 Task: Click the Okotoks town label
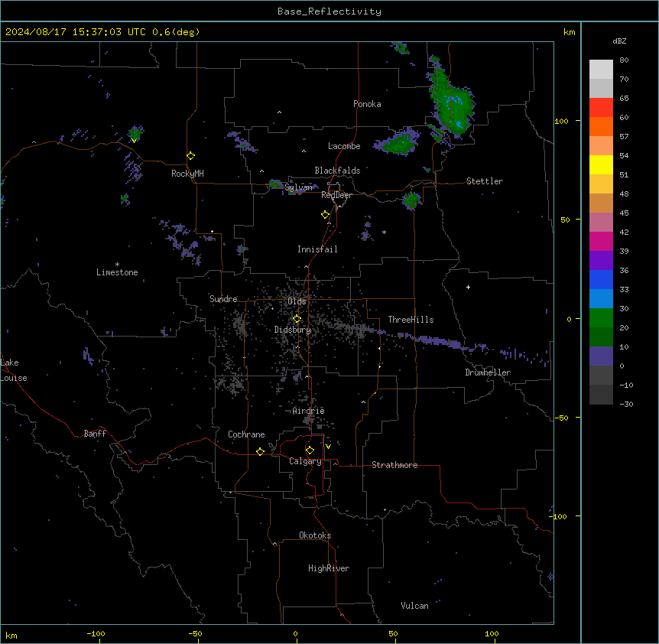[x=315, y=535]
